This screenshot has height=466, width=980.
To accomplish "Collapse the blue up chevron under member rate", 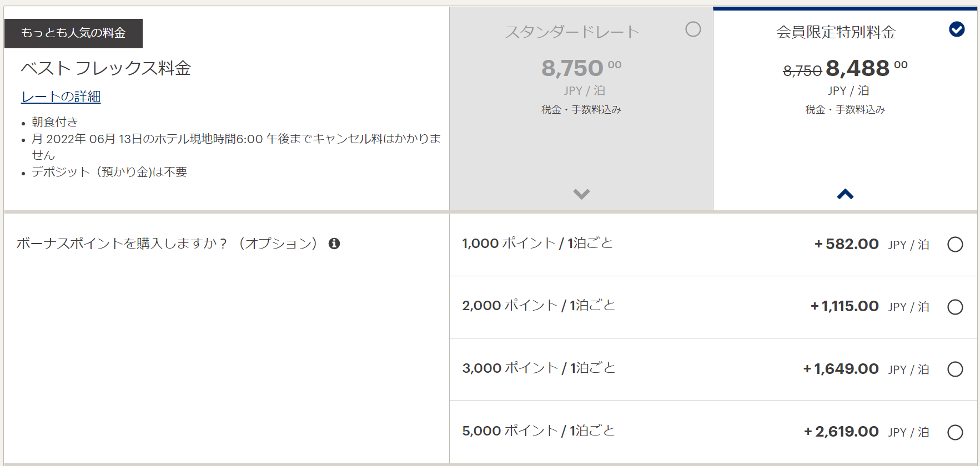I will tap(845, 194).
